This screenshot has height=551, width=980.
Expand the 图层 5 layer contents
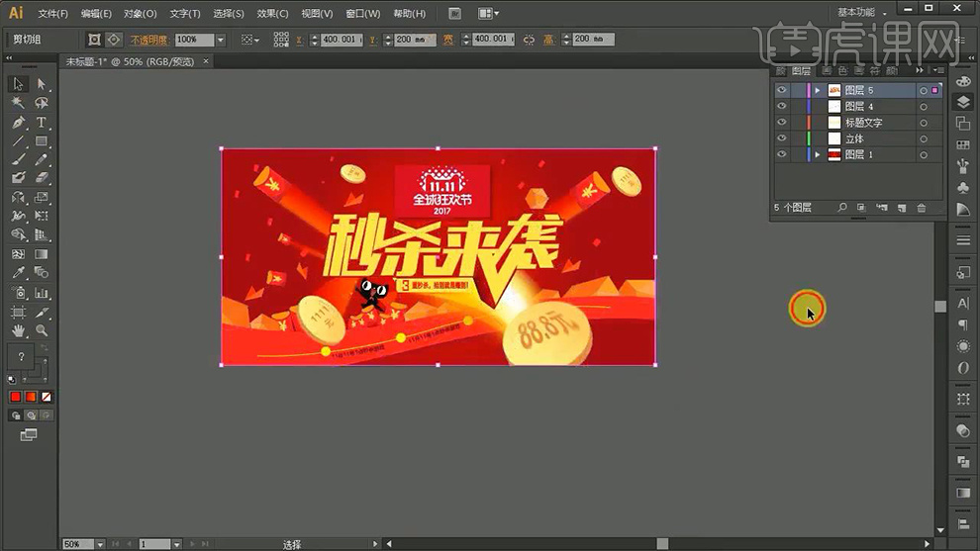(x=817, y=91)
